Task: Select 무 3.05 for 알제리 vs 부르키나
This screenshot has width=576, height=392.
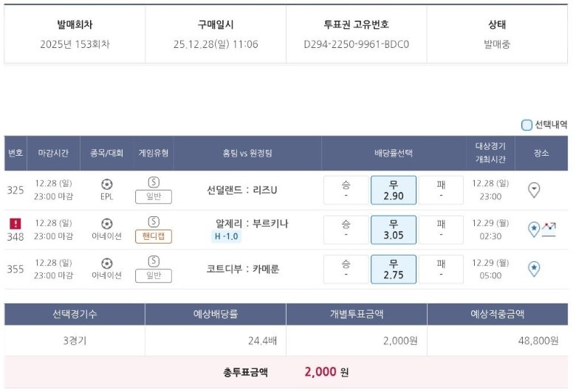Action: (393, 230)
